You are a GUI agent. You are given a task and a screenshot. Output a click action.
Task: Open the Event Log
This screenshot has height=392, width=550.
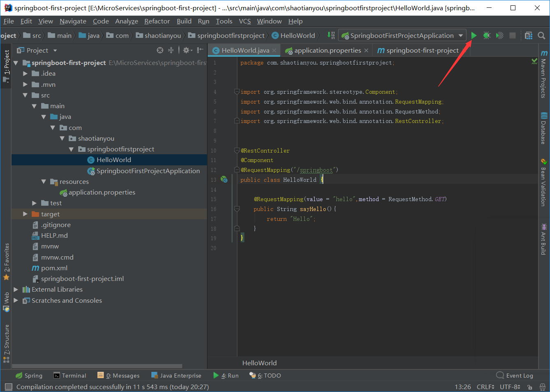(515, 376)
